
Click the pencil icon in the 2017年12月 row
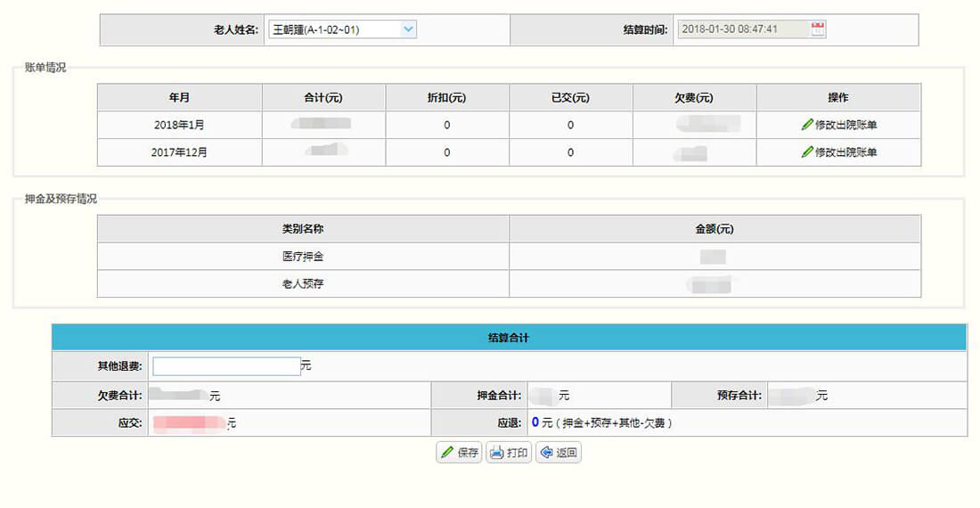pos(807,152)
